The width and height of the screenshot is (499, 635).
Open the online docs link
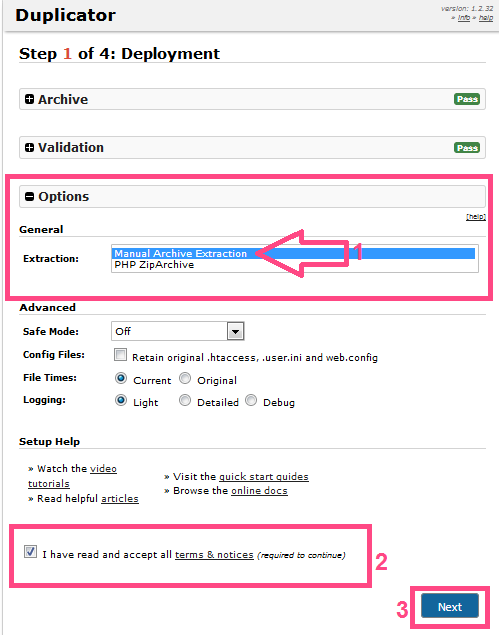click(259, 491)
